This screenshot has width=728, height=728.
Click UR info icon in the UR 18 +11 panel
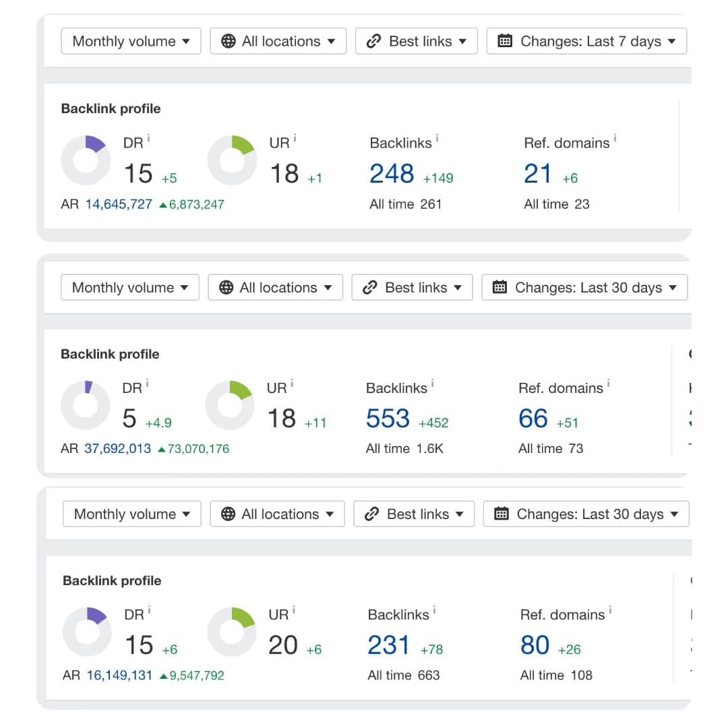(x=292, y=383)
